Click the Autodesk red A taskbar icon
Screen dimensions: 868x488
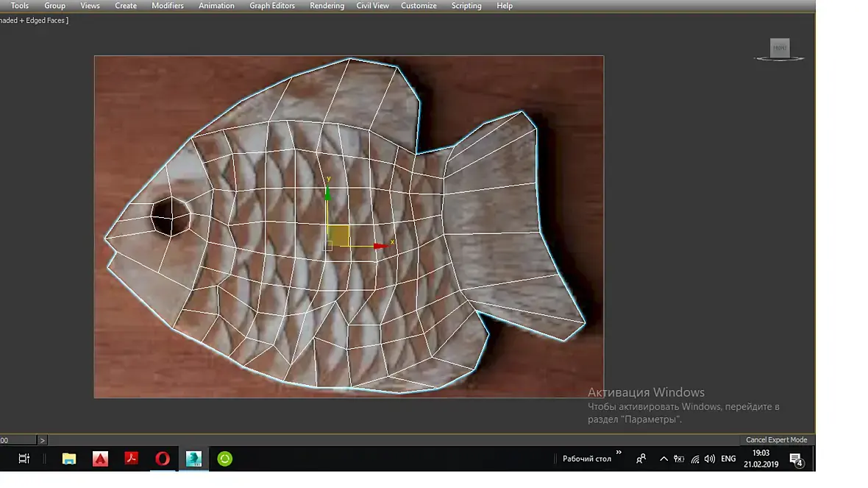tap(101, 459)
